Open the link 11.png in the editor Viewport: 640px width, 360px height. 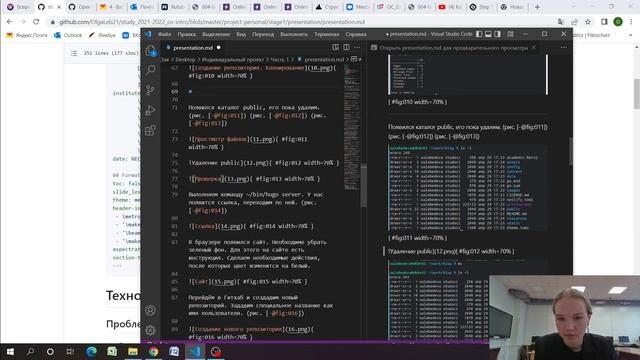click(x=262, y=139)
